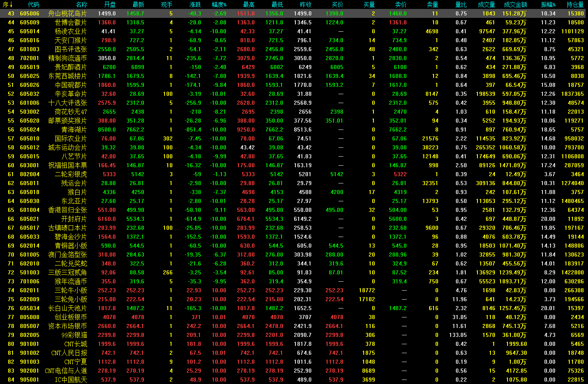Select the 城市运动会片 name cell
This screenshot has height=384, width=588.
(x=67, y=147)
